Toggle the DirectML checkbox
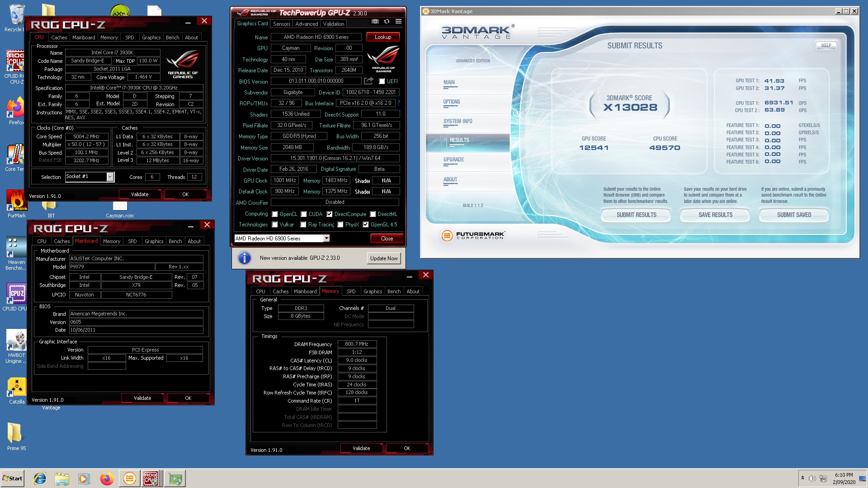The width and height of the screenshot is (868, 488). coord(373,214)
